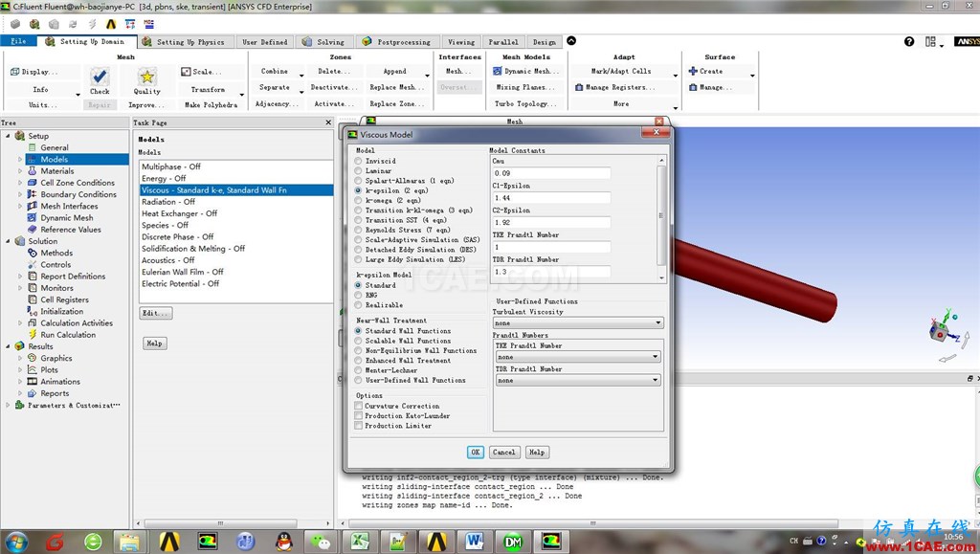Select Reference Values in tree
The height and width of the screenshot is (554, 980).
click(71, 230)
